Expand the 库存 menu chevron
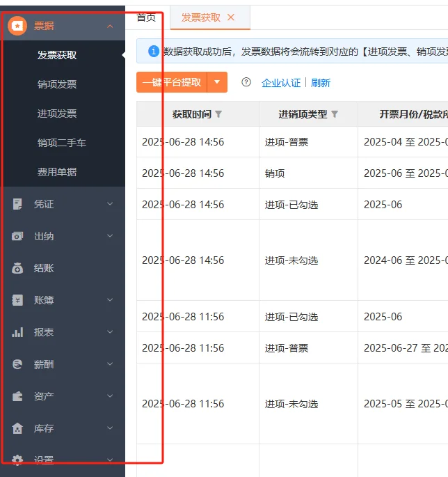448x477 pixels. tap(110, 428)
